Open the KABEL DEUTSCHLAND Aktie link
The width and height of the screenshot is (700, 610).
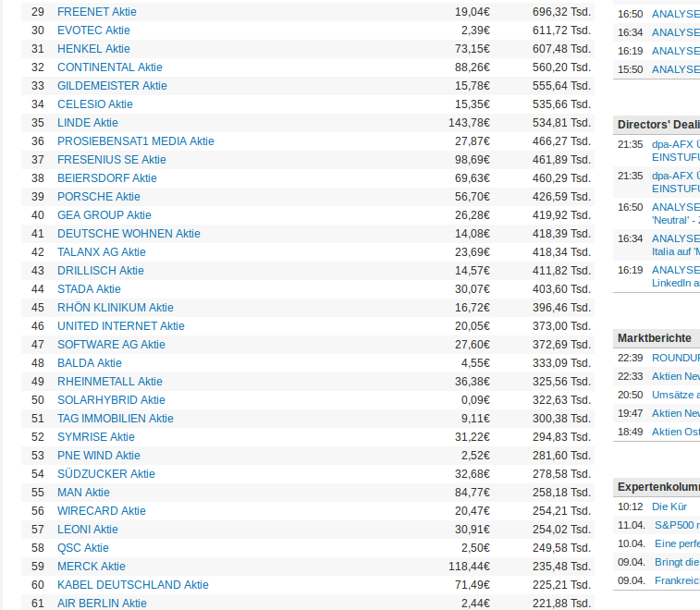(x=133, y=585)
